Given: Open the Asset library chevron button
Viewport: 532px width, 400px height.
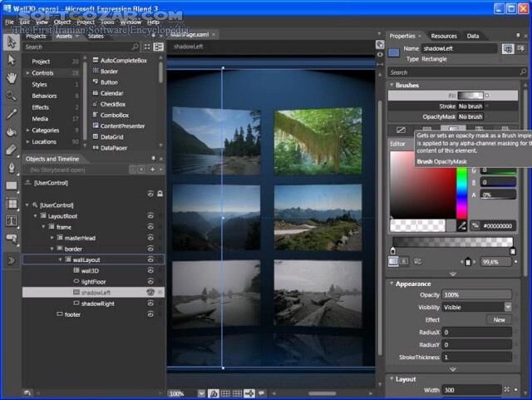Looking at the screenshot, I should coord(11,260).
